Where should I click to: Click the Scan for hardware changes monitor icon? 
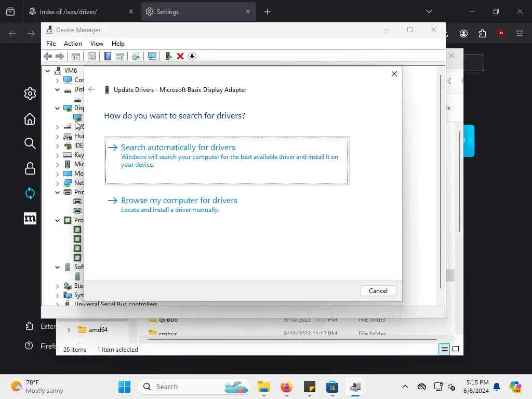(152, 56)
